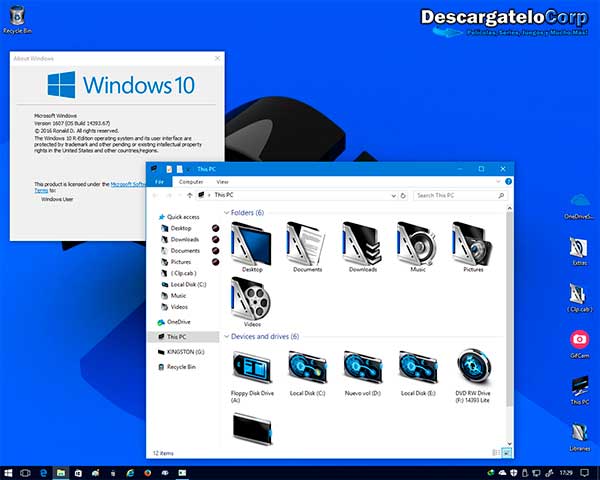Screen dimensions: 600x480
Task: Open Task View on the taskbar
Action: [x=25, y=473]
